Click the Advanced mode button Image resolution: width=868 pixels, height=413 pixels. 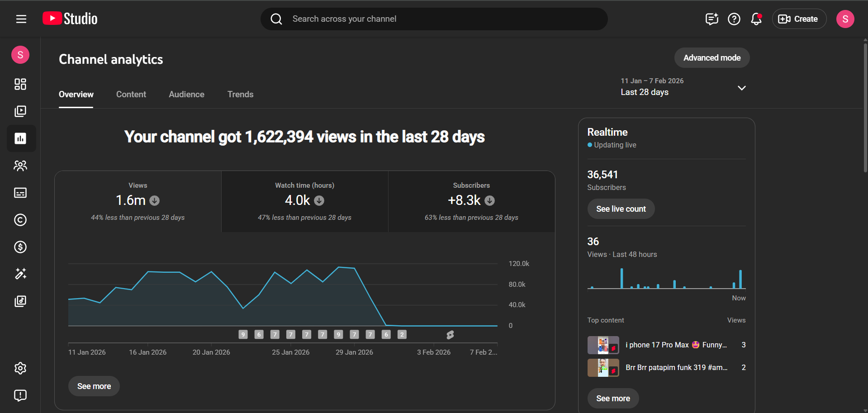711,58
